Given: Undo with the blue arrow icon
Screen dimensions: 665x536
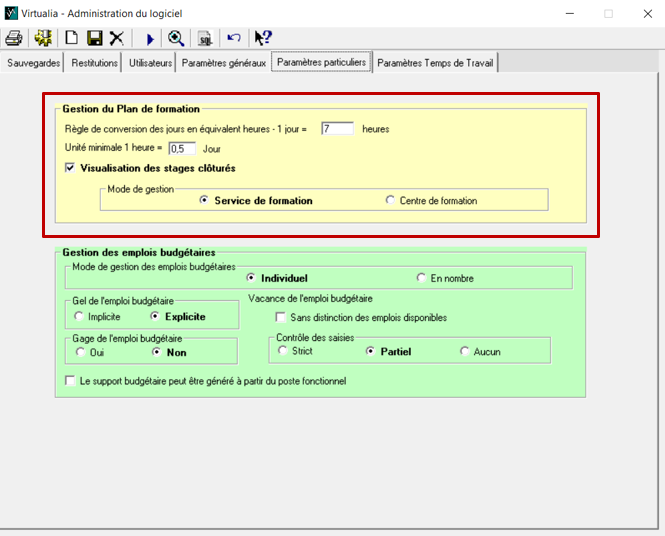Looking at the screenshot, I should click(x=234, y=38).
